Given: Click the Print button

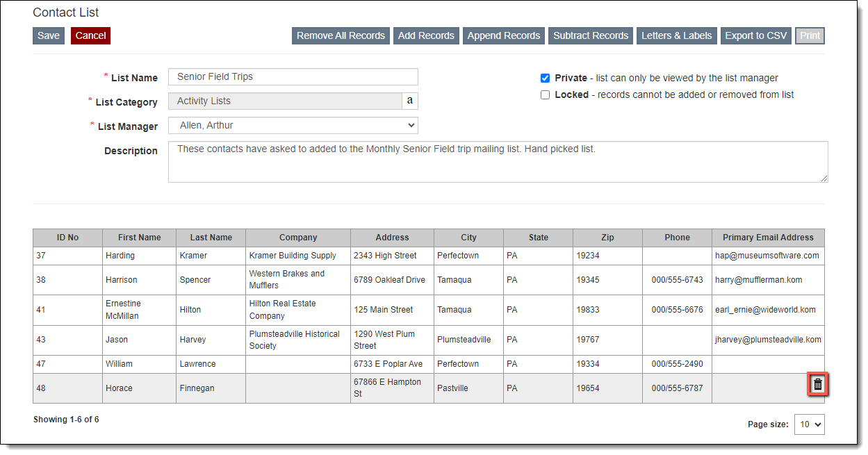Looking at the screenshot, I should 810,36.
